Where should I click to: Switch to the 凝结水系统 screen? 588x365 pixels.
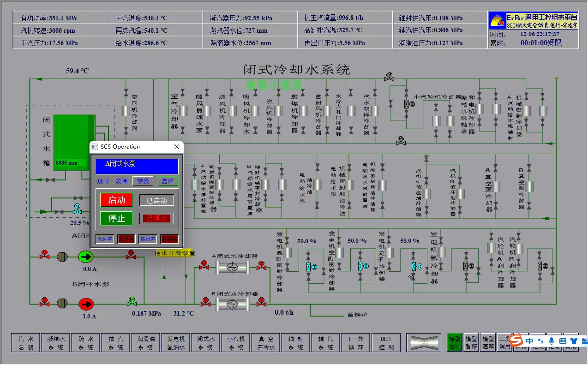click(55, 342)
